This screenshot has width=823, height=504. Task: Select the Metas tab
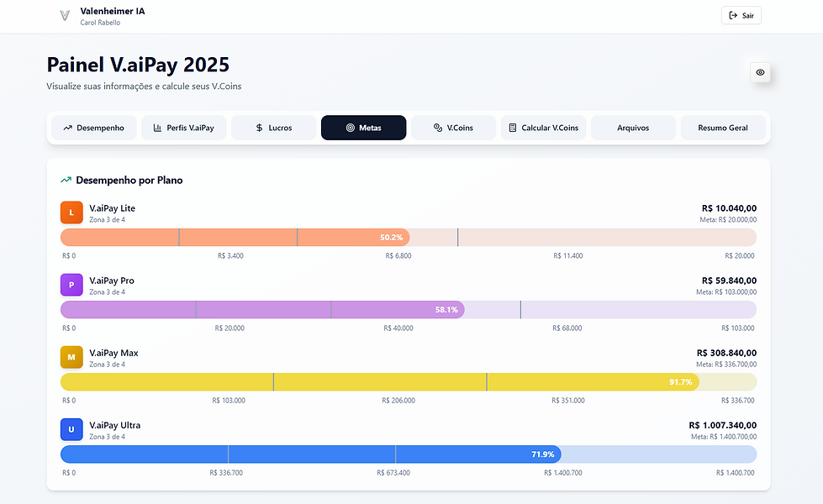click(364, 128)
